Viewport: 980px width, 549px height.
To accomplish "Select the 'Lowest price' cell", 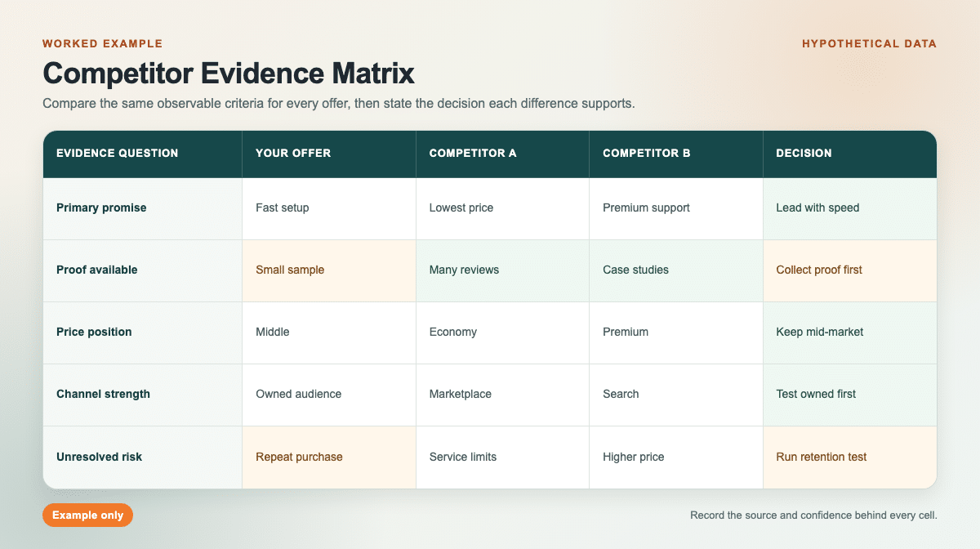I will pos(503,208).
